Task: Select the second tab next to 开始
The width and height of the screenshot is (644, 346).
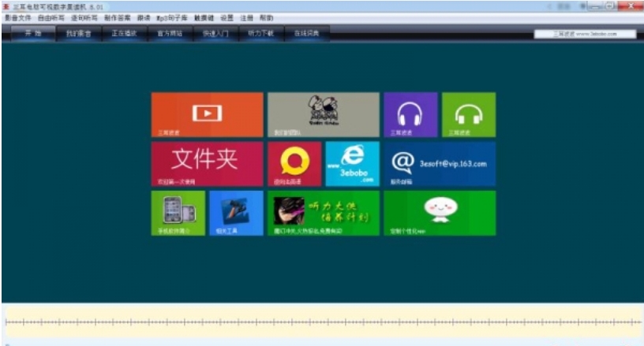Action: pyautogui.click(x=78, y=33)
